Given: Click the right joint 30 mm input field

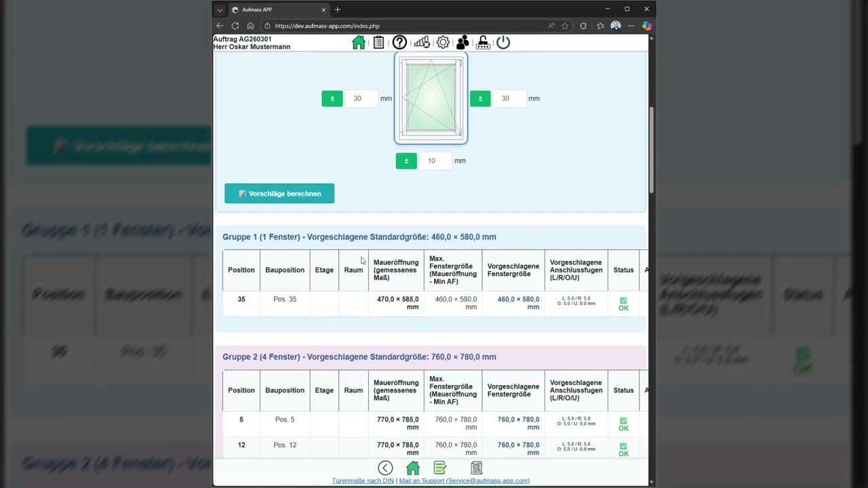Looking at the screenshot, I should 509,98.
